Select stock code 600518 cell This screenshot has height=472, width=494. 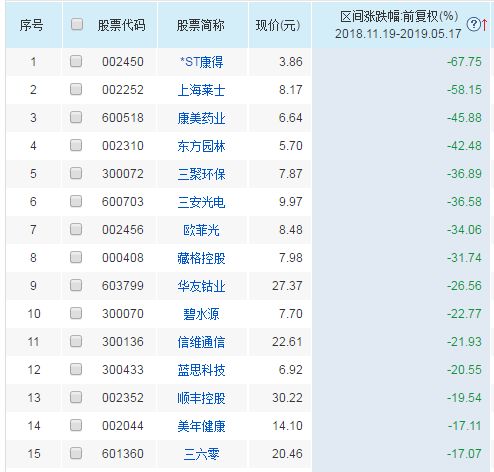tap(123, 118)
